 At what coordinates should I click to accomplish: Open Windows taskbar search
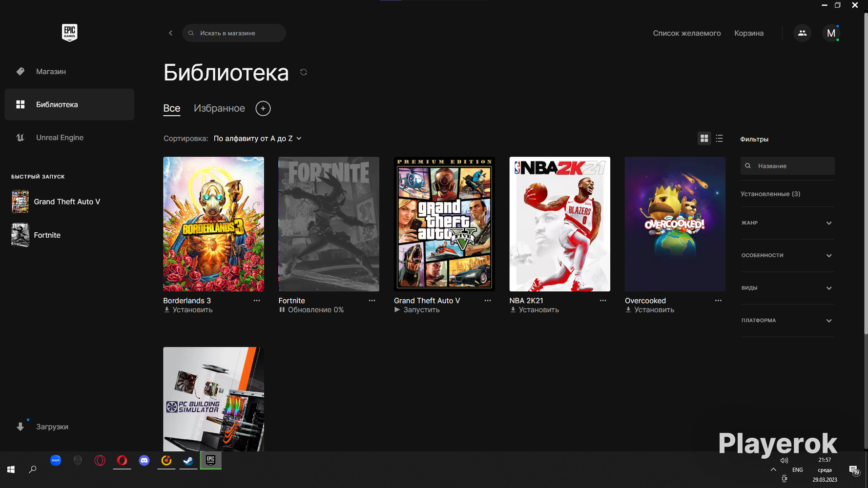coord(33,469)
